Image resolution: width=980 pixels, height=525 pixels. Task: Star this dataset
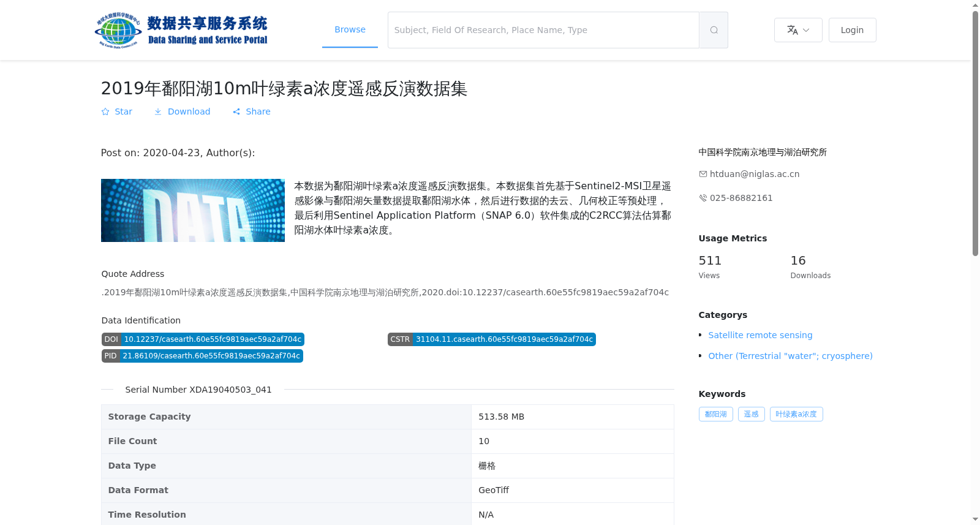click(x=116, y=111)
